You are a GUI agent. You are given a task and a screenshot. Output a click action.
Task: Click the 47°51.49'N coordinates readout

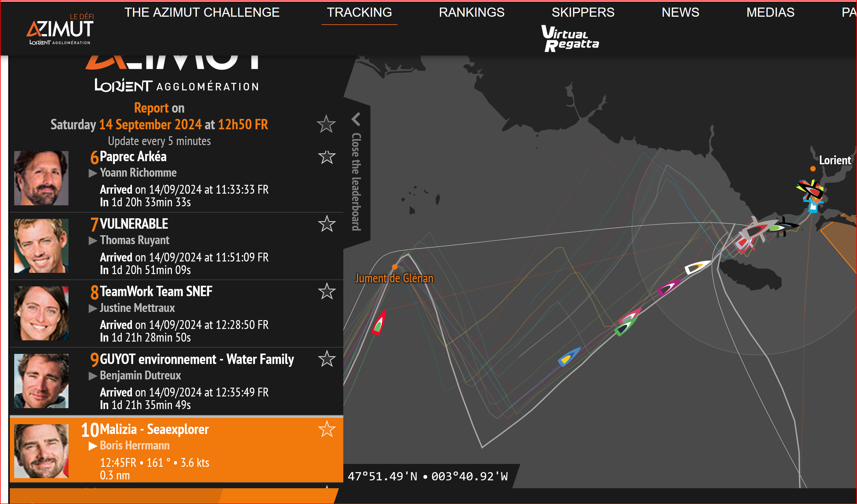coord(428,477)
